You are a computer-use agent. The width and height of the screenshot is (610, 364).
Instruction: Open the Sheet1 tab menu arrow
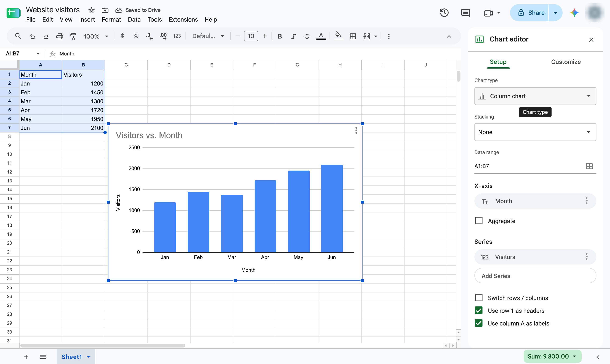point(89,357)
